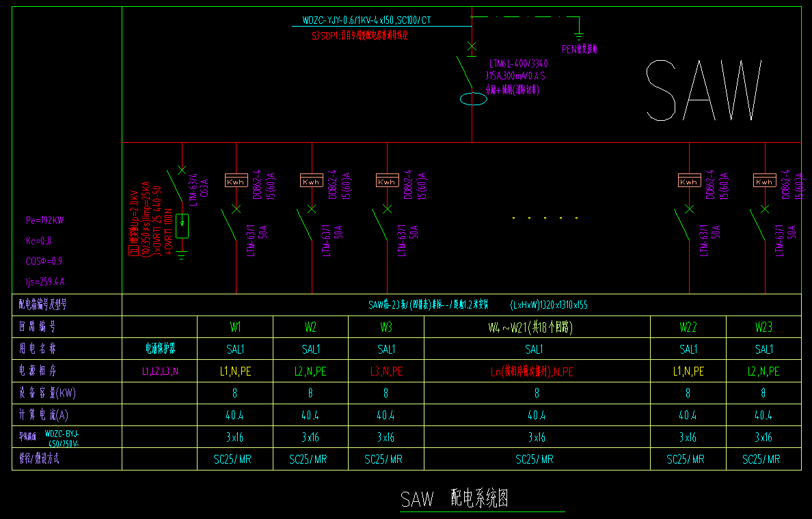Select the Kwh meter symbol above circuit W3
The width and height of the screenshot is (812, 519).
[388, 180]
